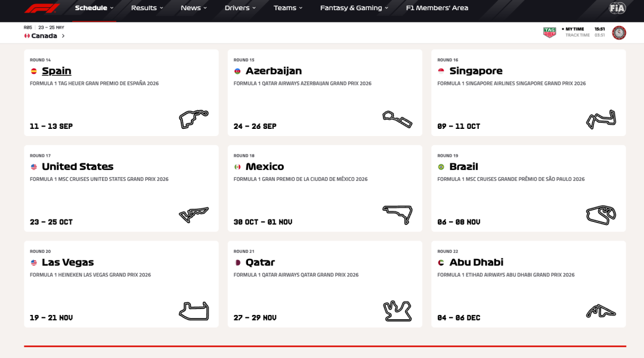This screenshot has width=644, height=358.
Task: Click the 27 – 29 NOV date
Action: (255, 317)
